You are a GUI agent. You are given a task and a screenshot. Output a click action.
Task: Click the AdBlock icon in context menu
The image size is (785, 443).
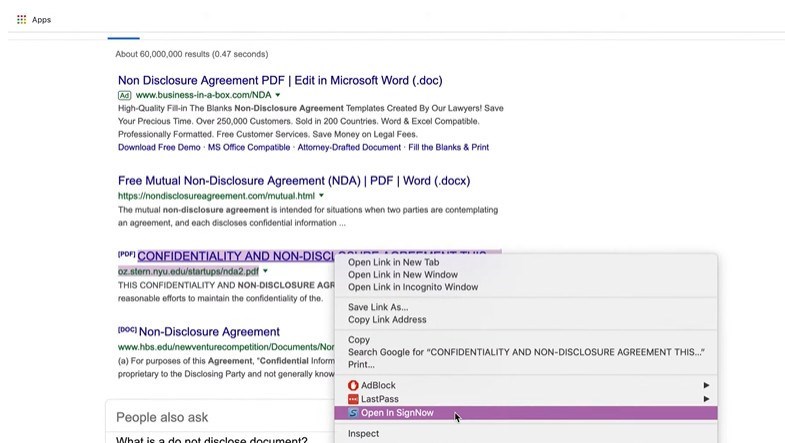coord(353,385)
